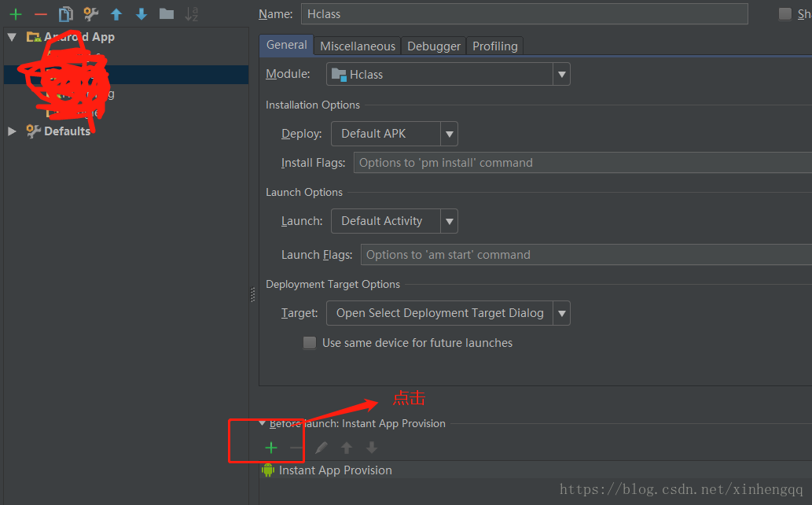The width and height of the screenshot is (812, 505).
Task: Click the splitter handle between panels
Action: tap(252, 294)
